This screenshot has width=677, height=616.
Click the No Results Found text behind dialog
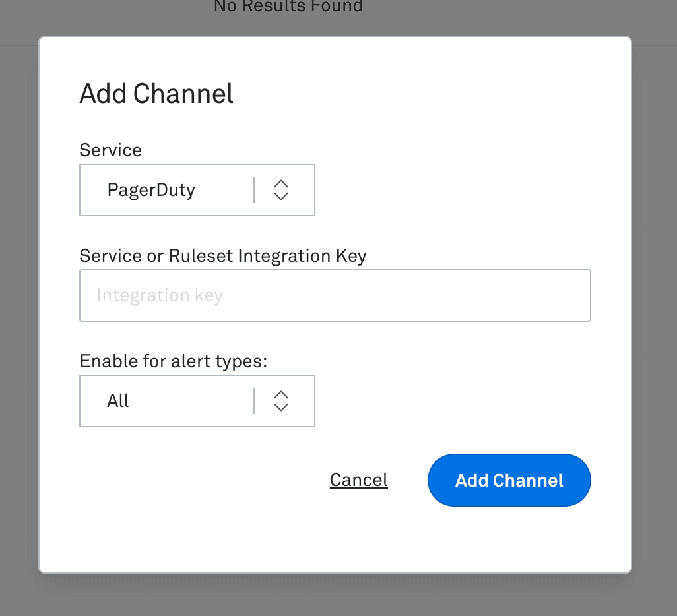click(x=288, y=7)
